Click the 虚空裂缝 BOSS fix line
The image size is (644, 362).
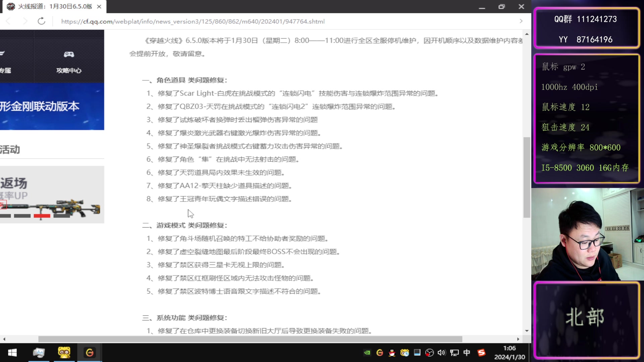(x=244, y=252)
